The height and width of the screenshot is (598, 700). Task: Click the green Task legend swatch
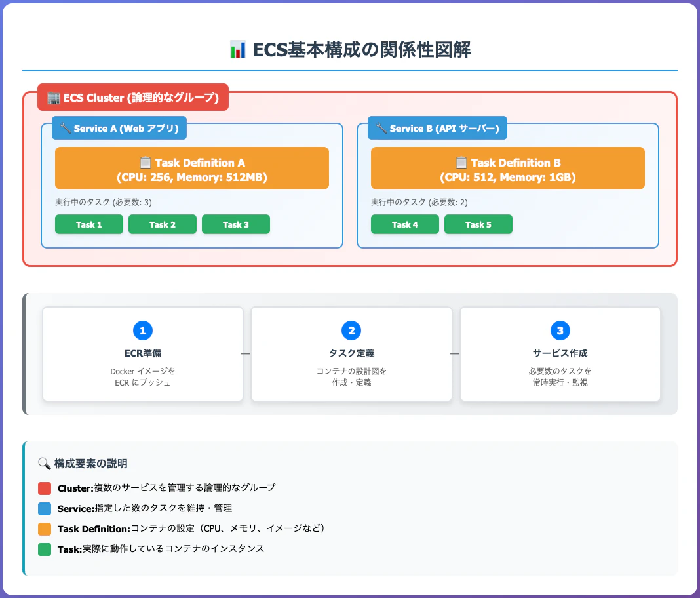tap(45, 549)
